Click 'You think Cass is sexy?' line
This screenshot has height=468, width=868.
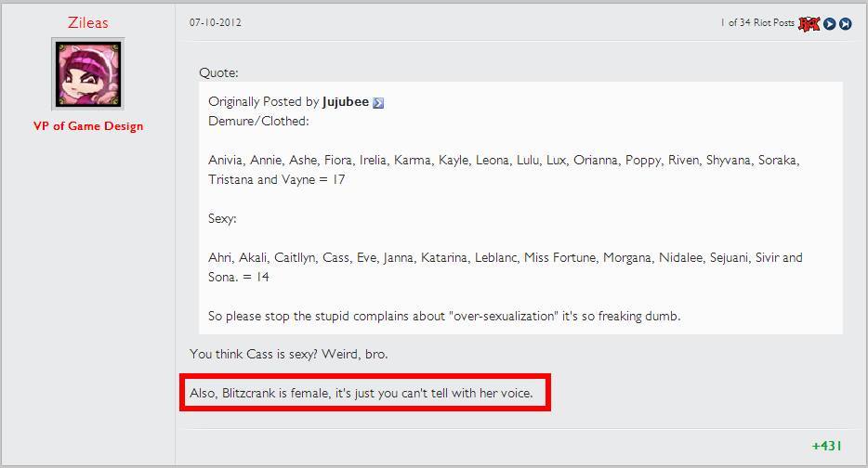[288, 354]
